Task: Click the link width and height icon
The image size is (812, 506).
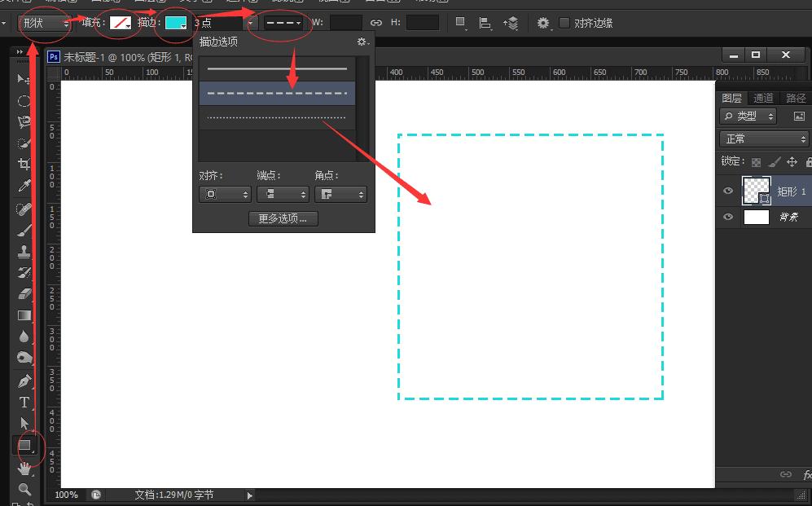Action: (376, 23)
